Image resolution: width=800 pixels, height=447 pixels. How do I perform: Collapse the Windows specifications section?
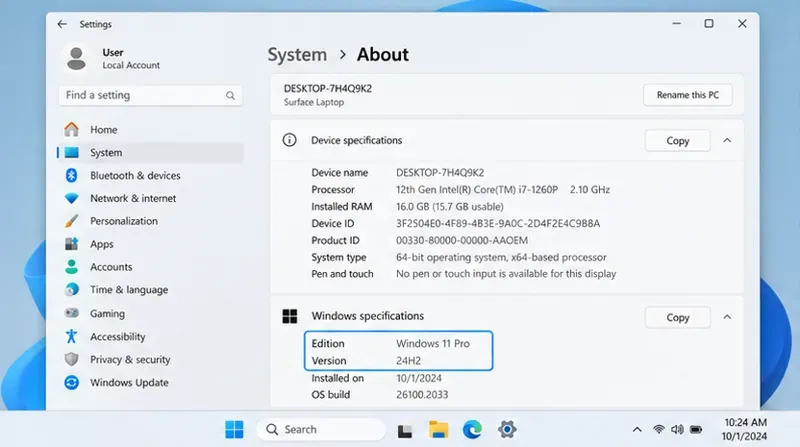click(x=727, y=317)
